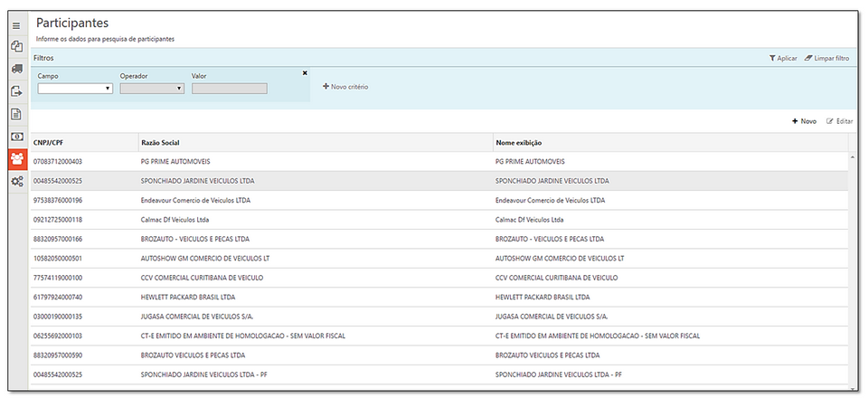Open the document page sidebar icon
The image size is (868, 398).
pos(16,114)
